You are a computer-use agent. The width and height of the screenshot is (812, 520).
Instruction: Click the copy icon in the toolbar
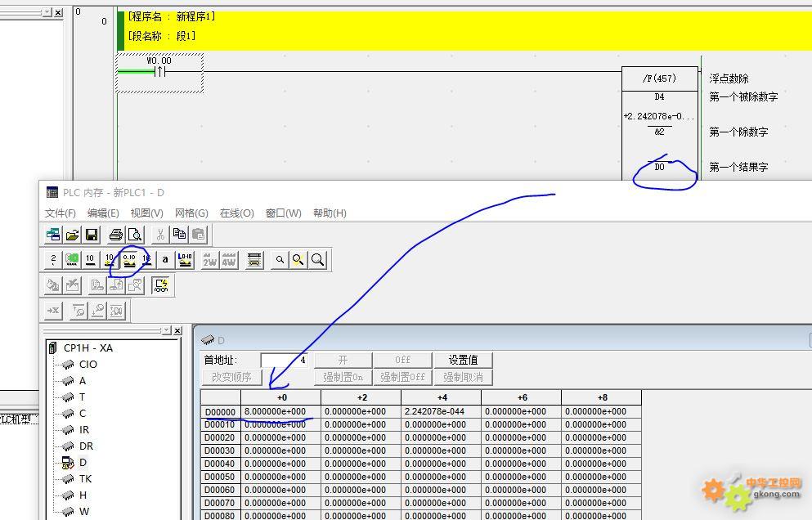point(180,235)
